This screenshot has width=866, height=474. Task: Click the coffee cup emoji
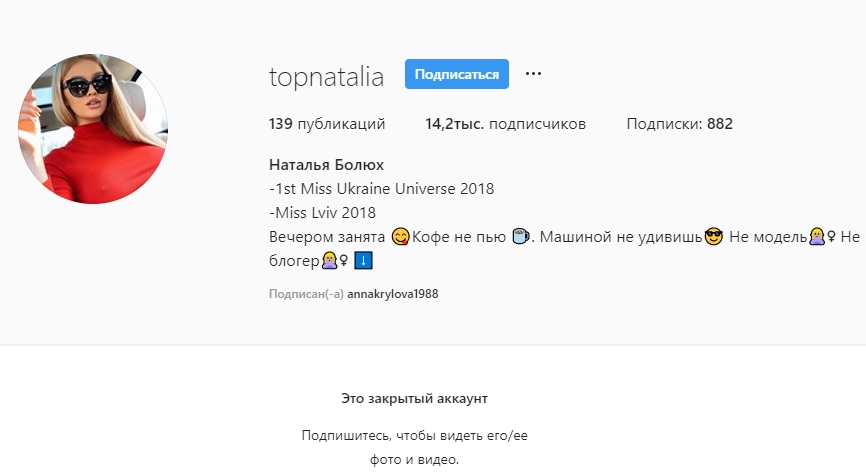pos(520,236)
